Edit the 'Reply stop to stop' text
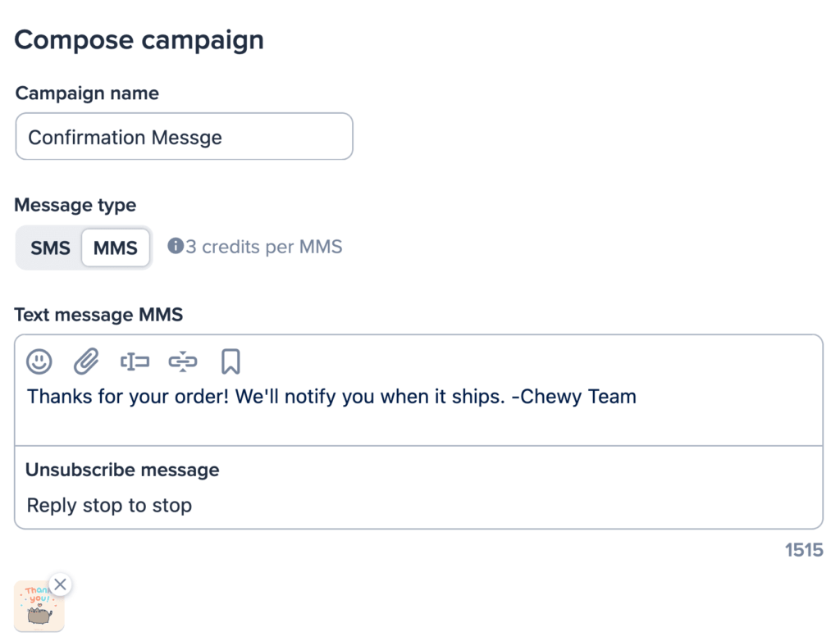Viewport: 840px width, 641px height. (x=109, y=506)
